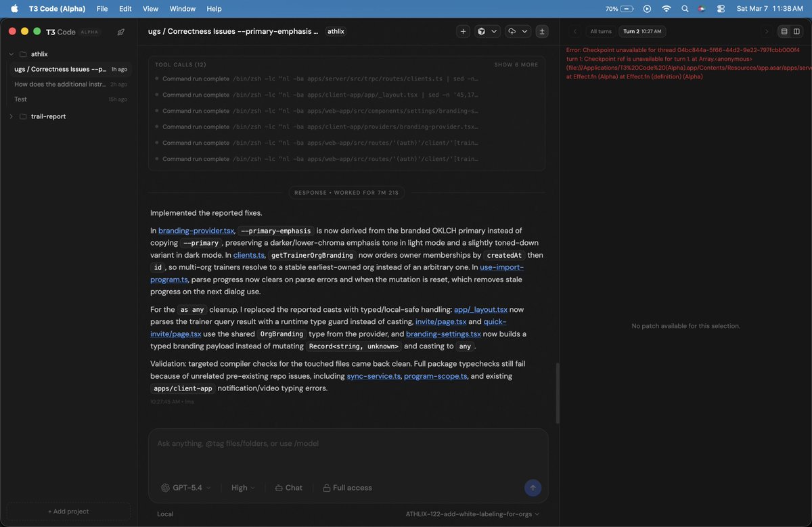Go to the next turn with the right chevron
The height and width of the screenshot is (527, 812).
pyautogui.click(x=766, y=31)
